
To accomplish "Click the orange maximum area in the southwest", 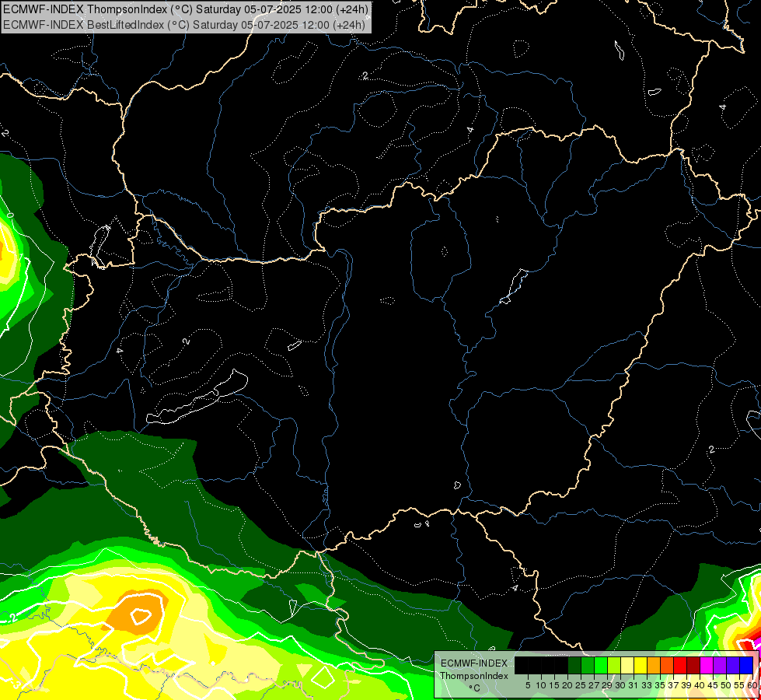I will 137,613.
